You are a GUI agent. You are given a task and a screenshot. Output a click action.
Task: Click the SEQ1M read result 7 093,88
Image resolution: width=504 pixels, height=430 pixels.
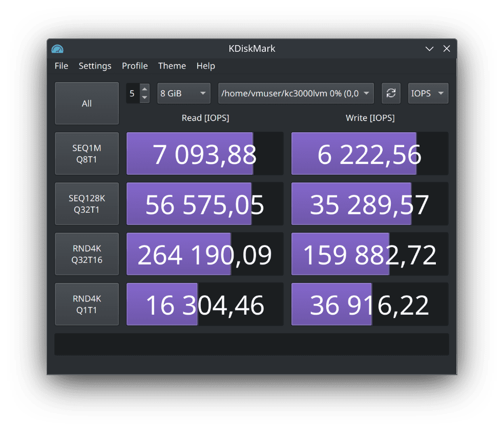point(205,154)
